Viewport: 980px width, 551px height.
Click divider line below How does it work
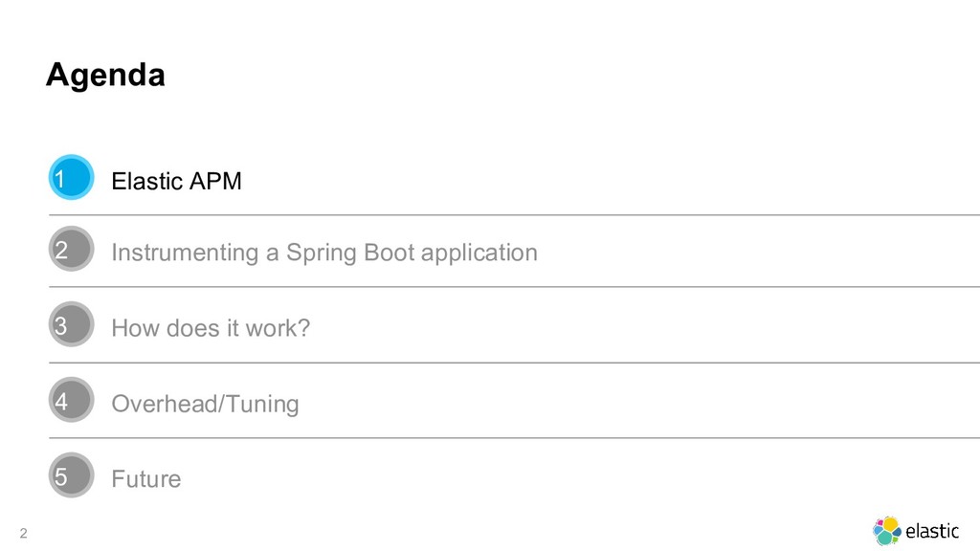[x=514, y=363]
